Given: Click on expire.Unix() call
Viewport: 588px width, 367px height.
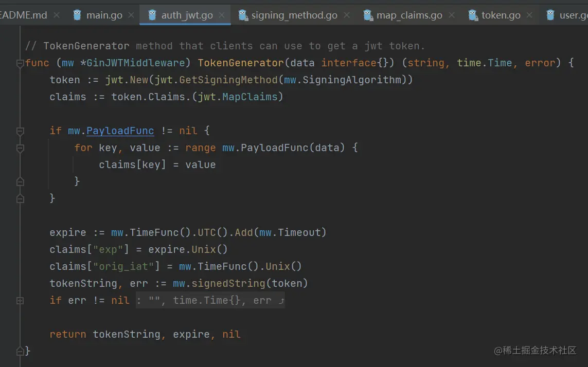Looking at the screenshot, I should click(x=188, y=249).
